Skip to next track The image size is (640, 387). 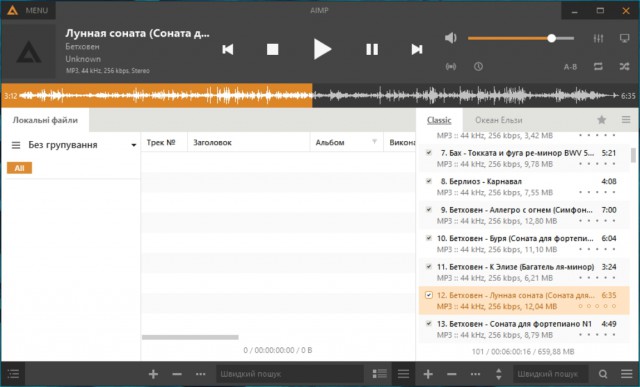click(x=417, y=49)
